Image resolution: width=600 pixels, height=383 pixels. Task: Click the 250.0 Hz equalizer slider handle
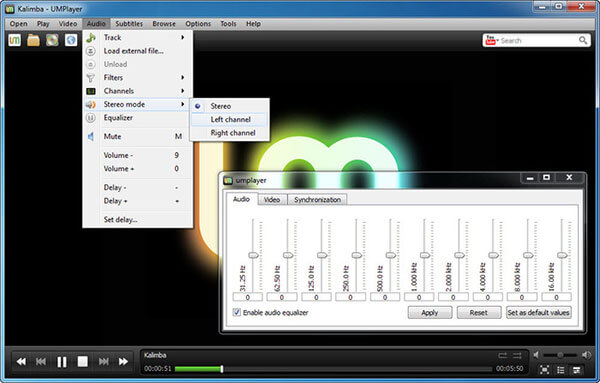[357, 255]
